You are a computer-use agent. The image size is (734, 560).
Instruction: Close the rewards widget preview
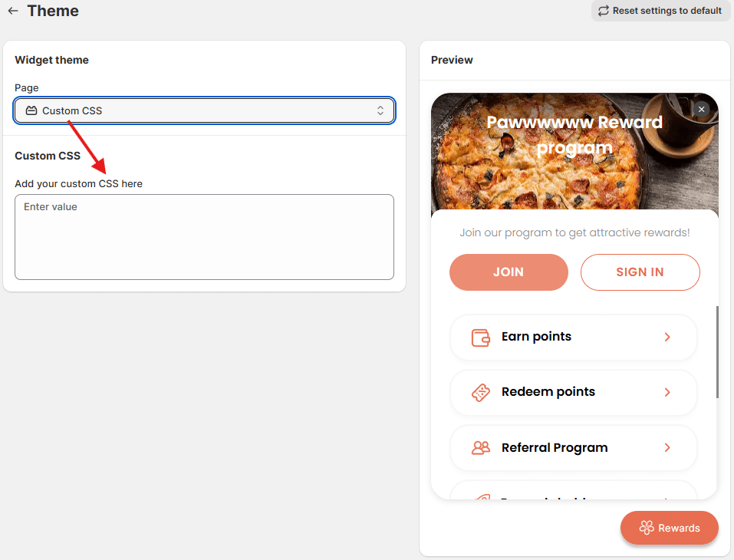(701, 110)
